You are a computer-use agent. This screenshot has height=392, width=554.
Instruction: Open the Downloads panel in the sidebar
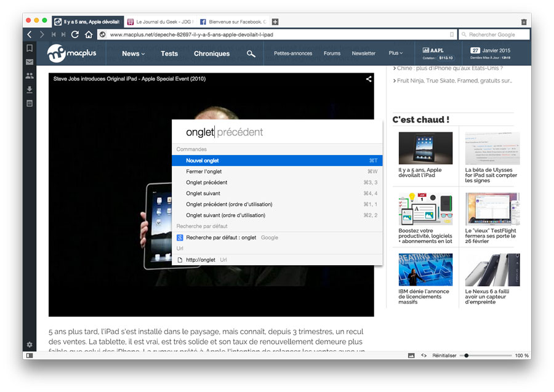pos(30,89)
